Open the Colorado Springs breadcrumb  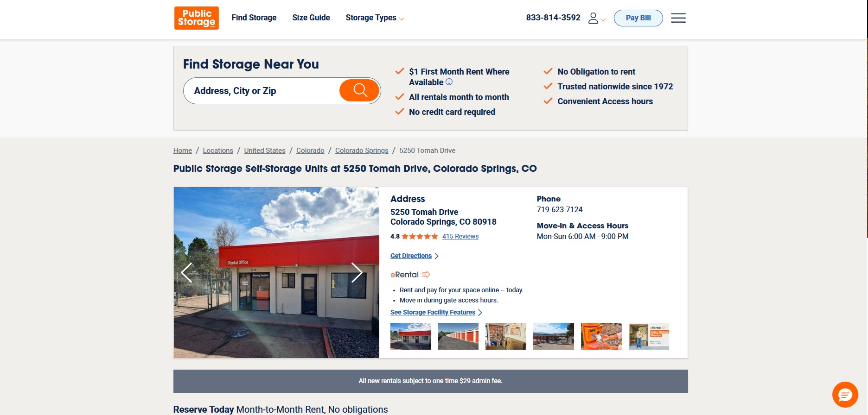pyautogui.click(x=362, y=151)
